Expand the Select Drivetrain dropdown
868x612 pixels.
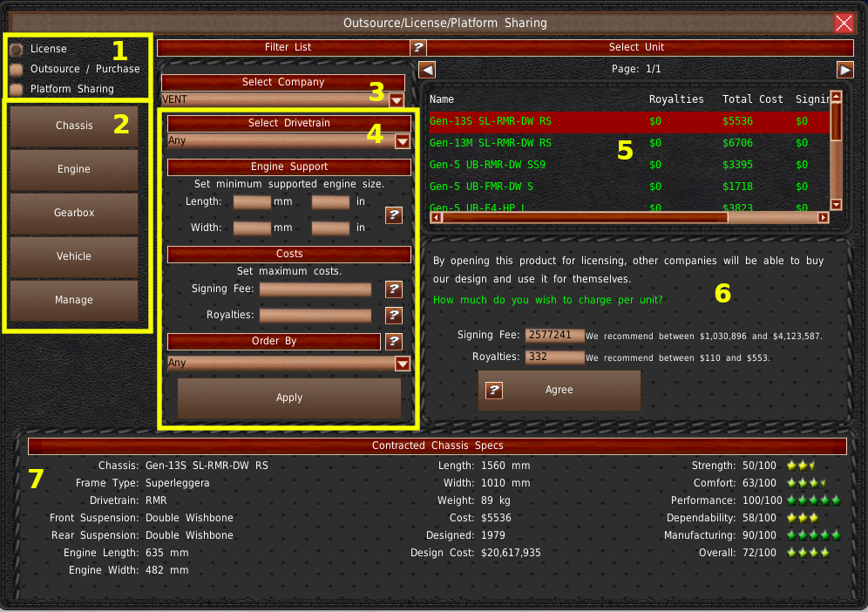click(x=403, y=141)
